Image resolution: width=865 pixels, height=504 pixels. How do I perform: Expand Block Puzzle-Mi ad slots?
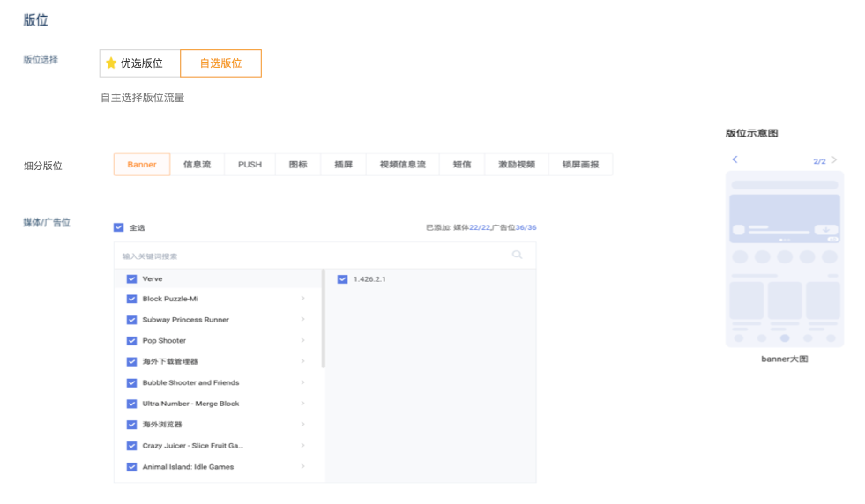click(x=302, y=299)
